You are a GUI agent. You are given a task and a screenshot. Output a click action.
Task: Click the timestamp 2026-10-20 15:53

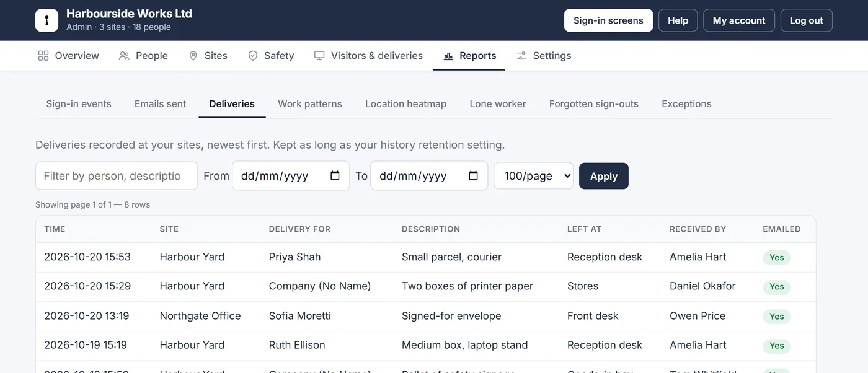click(x=87, y=257)
